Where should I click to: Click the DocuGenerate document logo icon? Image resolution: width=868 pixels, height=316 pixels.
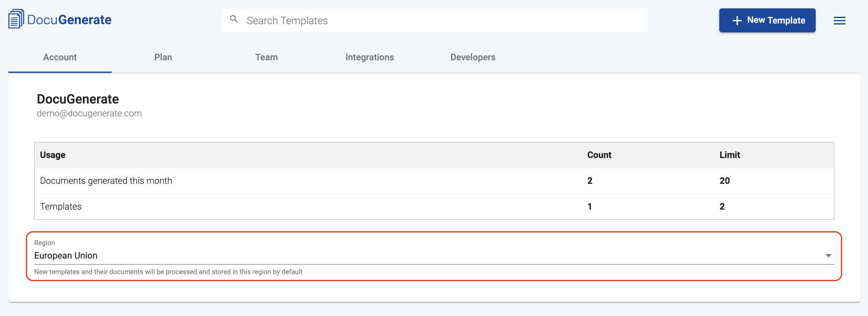[16, 19]
